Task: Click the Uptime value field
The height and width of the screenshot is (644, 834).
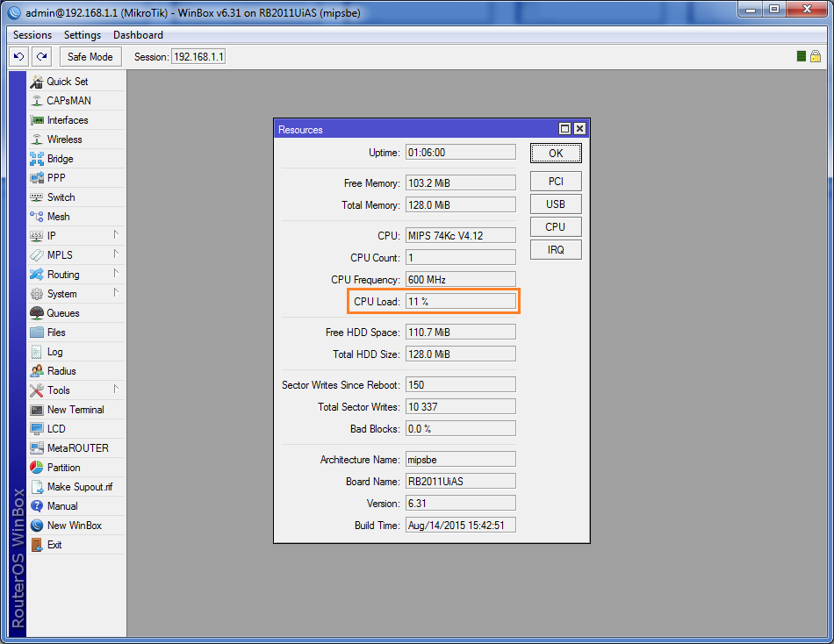Action: click(x=461, y=152)
